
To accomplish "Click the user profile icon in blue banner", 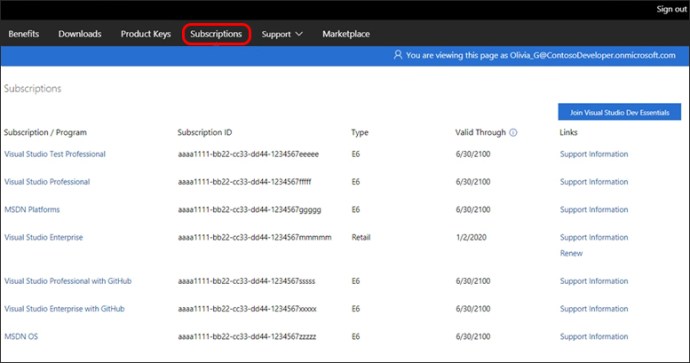I will point(398,55).
